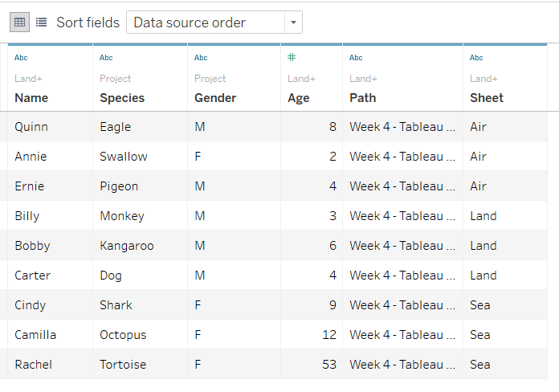This screenshot has width=559, height=392.
Task: Switch to data grid view
Action: click(20, 22)
